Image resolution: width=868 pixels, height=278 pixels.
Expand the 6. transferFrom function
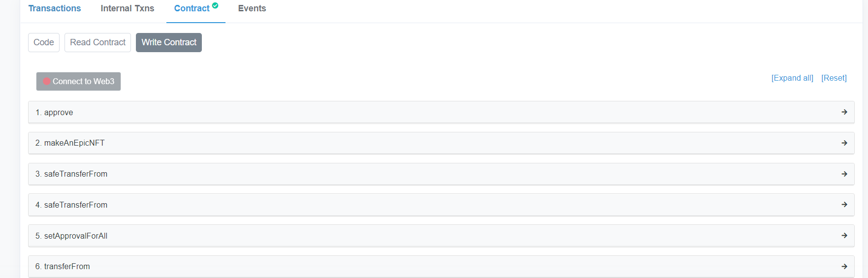click(441, 267)
